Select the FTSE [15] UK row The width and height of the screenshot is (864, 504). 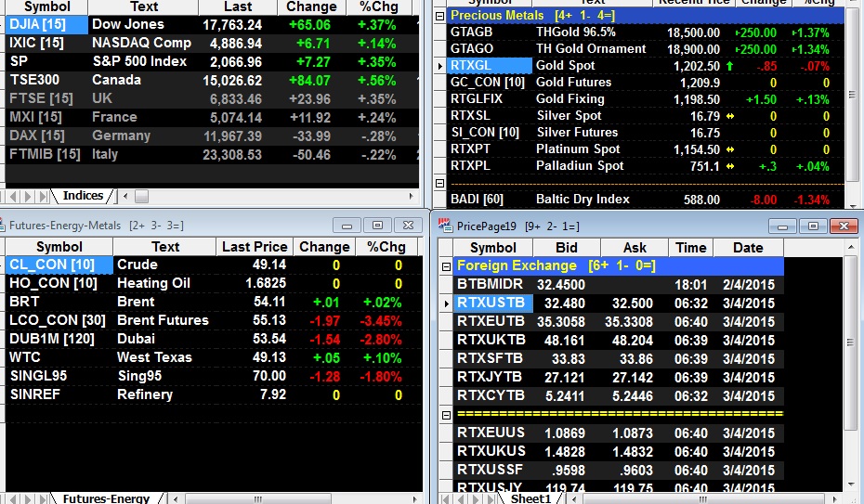(212, 99)
